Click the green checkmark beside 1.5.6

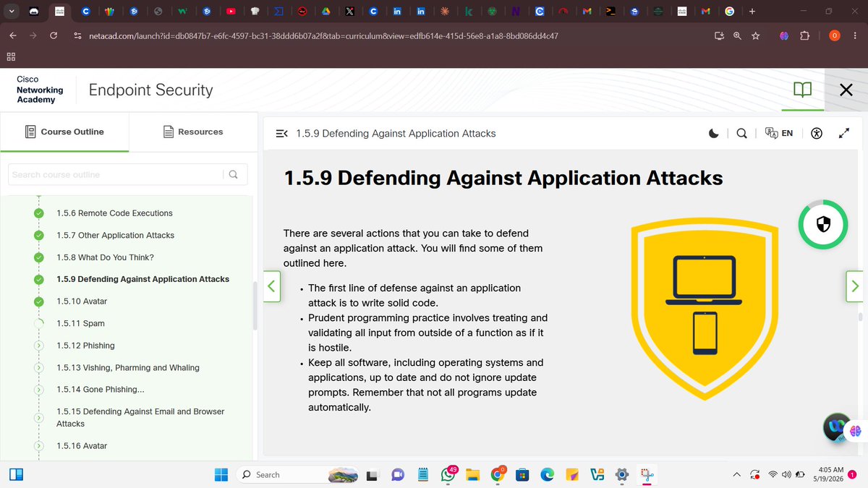pos(39,213)
